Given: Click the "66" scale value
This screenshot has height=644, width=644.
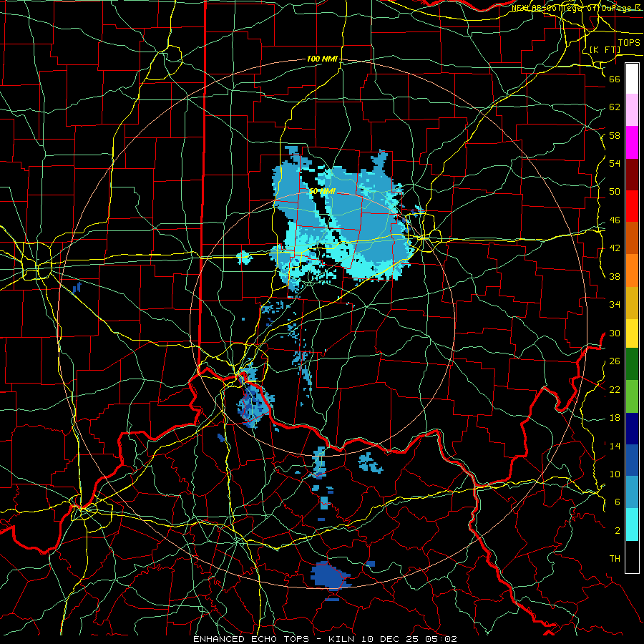Looking at the screenshot, I should [x=615, y=79].
